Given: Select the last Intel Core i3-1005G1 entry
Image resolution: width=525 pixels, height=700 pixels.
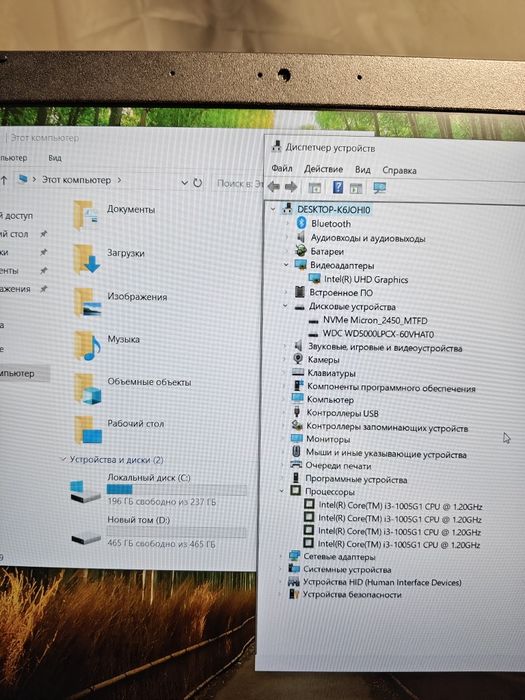Looking at the screenshot, I should (399, 544).
